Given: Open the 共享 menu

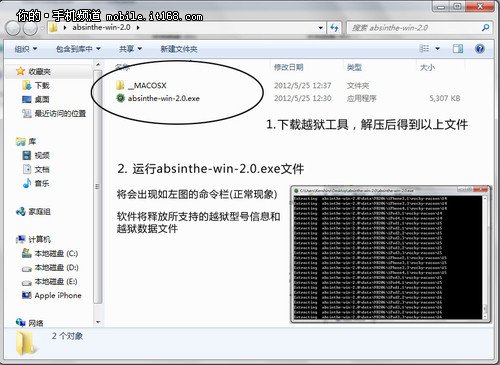Looking at the screenshot, I should [130, 49].
